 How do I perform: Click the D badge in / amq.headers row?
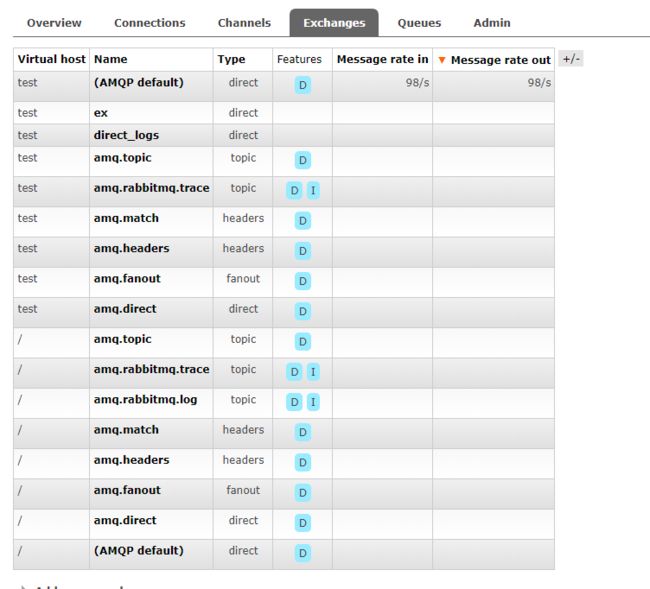pyautogui.click(x=303, y=463)
